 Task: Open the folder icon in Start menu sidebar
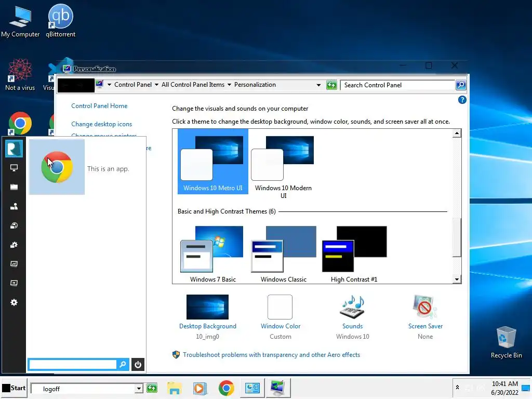(14, 187)
